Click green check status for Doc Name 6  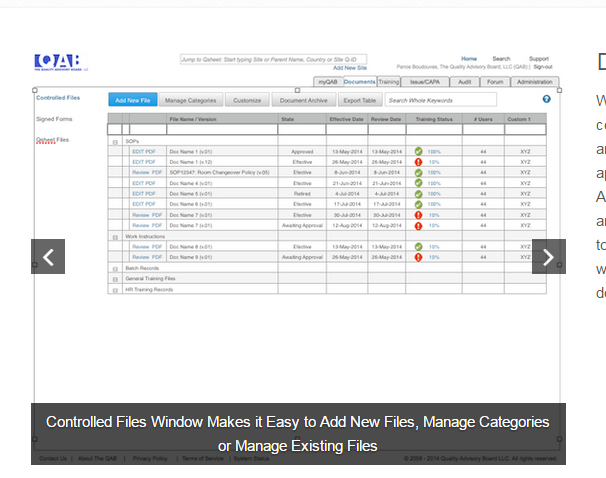tap(418, 204)
